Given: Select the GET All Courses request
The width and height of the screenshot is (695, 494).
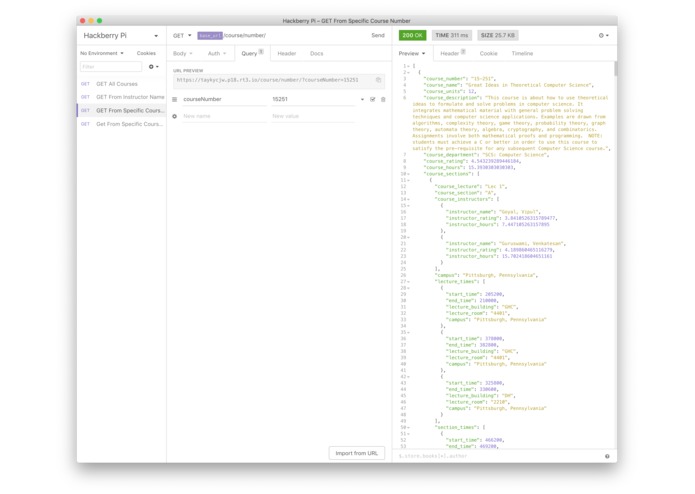Looking at the screenshot, I should click(121, 84).
